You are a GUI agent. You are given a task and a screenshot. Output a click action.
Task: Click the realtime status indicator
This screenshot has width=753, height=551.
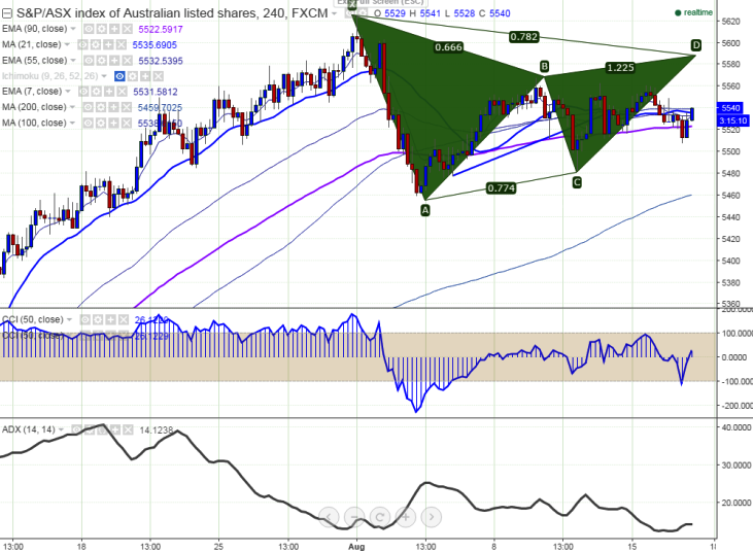click(x=694, y=13)
